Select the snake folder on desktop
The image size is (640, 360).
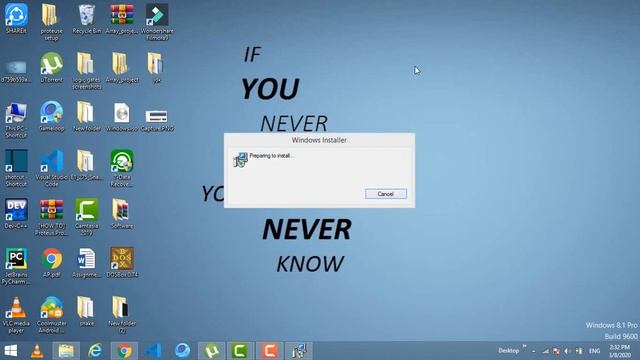[87, 311]
